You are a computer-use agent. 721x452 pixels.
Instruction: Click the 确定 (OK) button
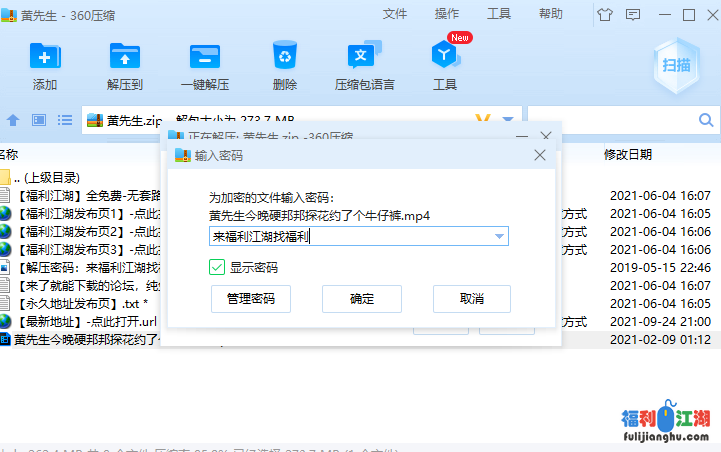point(361,298)
